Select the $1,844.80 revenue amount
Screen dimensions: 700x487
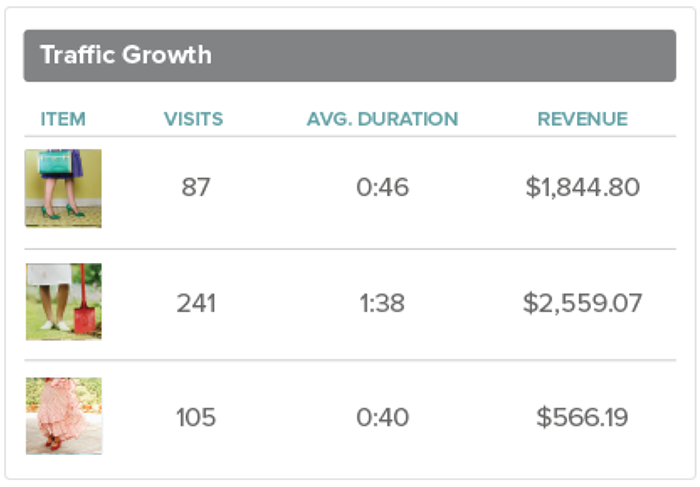[x=582, y=187]
